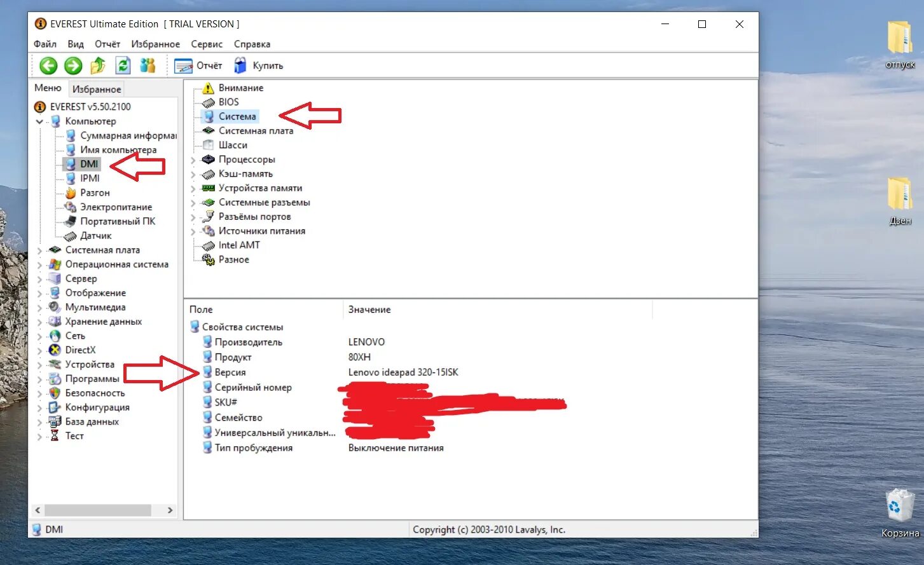This screenshot has height=565, width=924.
Task: Select the DMI tree item
Action: click(x=89, y=164)
